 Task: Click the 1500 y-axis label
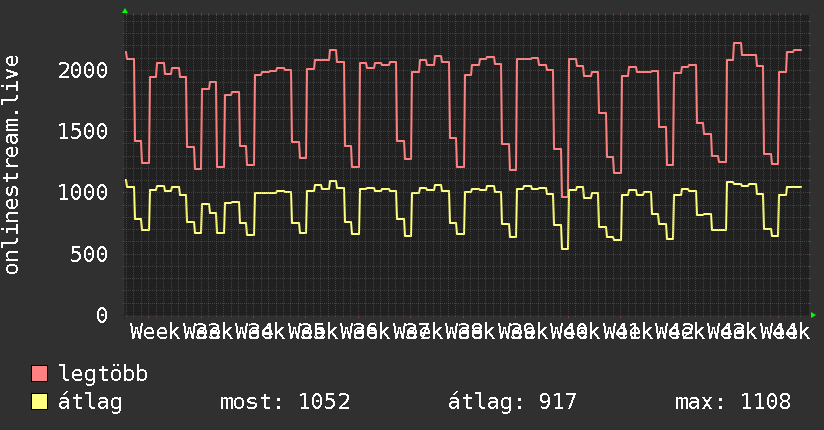83,131
